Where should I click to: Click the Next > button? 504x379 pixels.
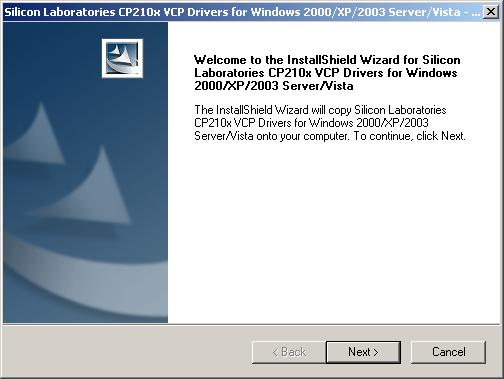click(x=363, y=352)
